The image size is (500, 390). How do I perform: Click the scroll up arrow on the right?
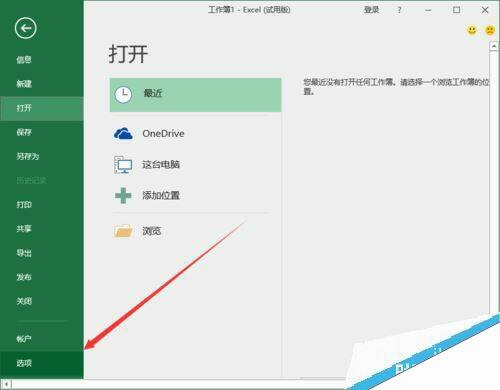(x=494, y=46)
